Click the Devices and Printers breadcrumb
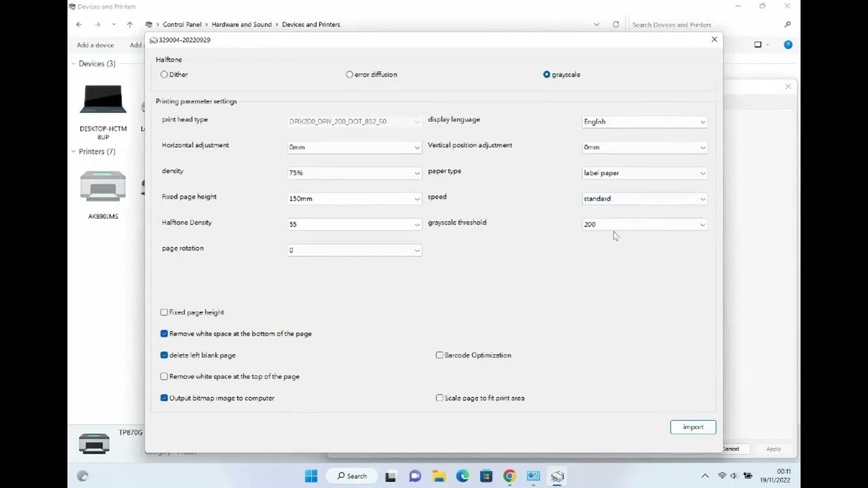The image size is (868, 488). (x=311, y=24)
